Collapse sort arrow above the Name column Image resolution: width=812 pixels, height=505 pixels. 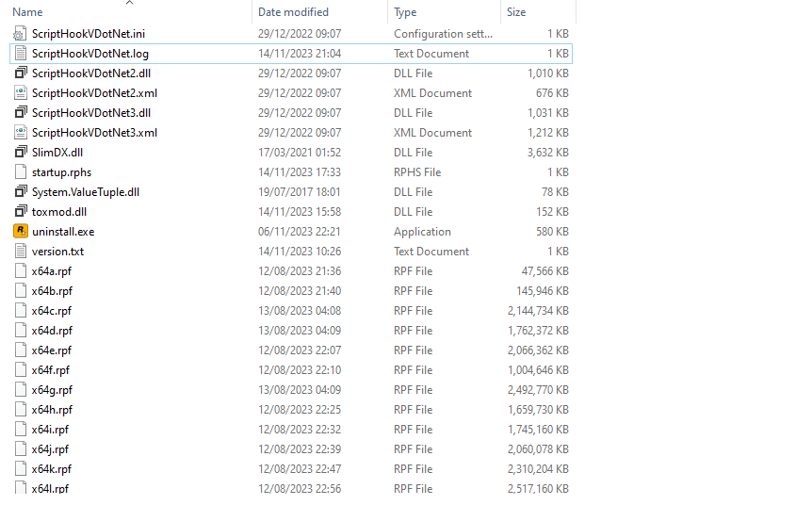pyautogui.click(x=129, y=3)
